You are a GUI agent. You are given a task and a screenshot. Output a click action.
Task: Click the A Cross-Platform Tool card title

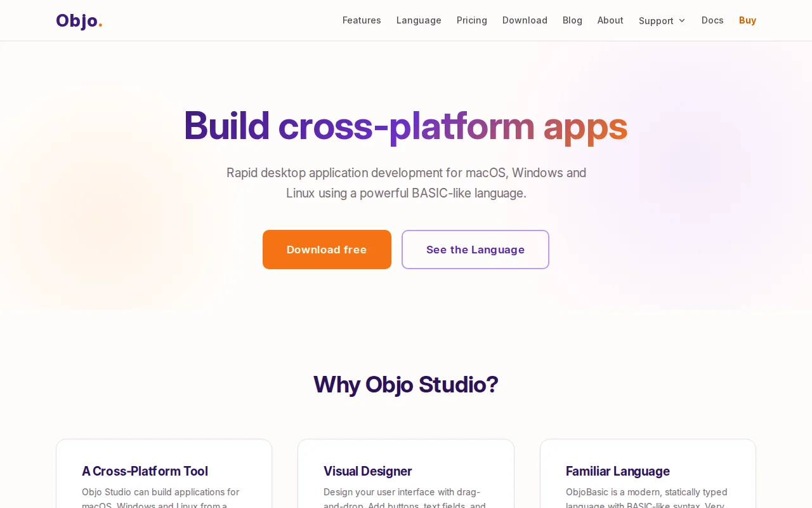[x=145, y=471]
